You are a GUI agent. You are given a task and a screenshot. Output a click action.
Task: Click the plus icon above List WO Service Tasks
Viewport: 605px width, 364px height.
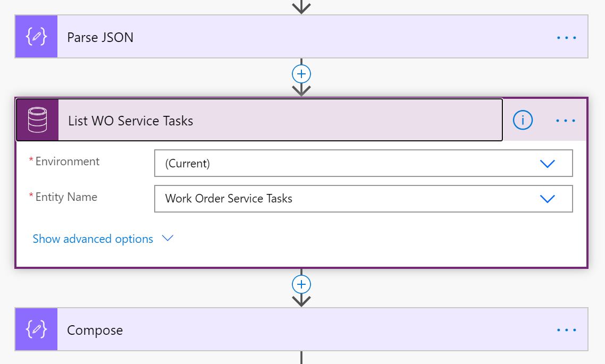(x=301, y=73)
